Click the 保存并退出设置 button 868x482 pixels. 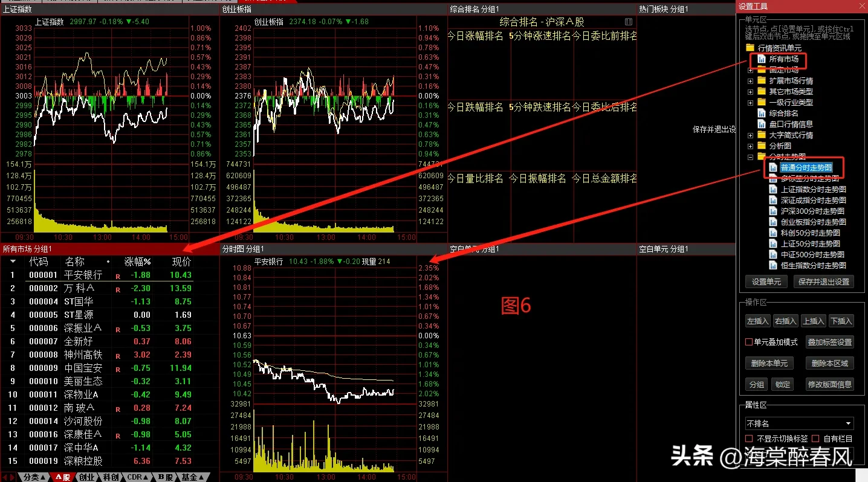[823, 281]
